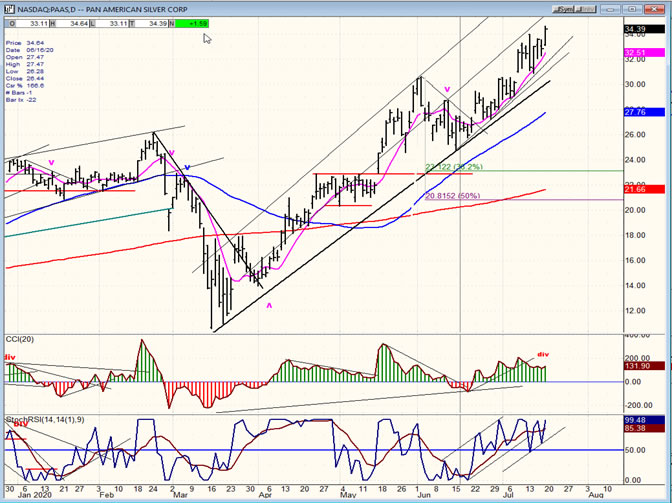Click the 'Mar' time axis label
This screenshot has width=672, height=503.
[x=180, y=495]
